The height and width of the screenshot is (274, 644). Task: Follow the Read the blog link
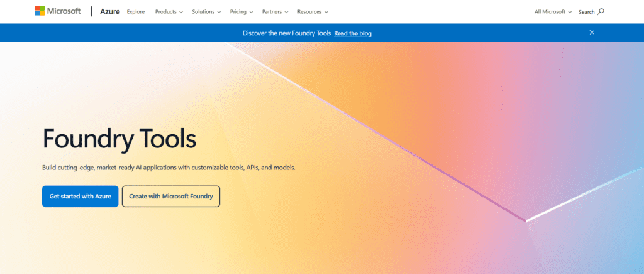click(x=353, y=33)
